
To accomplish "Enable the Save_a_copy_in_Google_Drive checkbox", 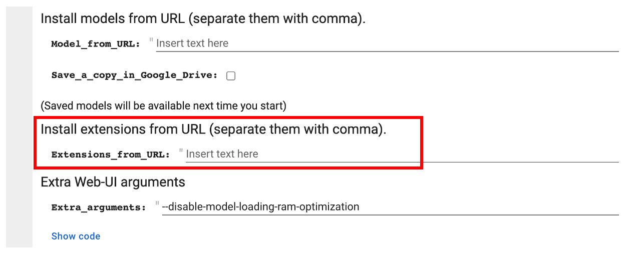I will click(231, 76).
